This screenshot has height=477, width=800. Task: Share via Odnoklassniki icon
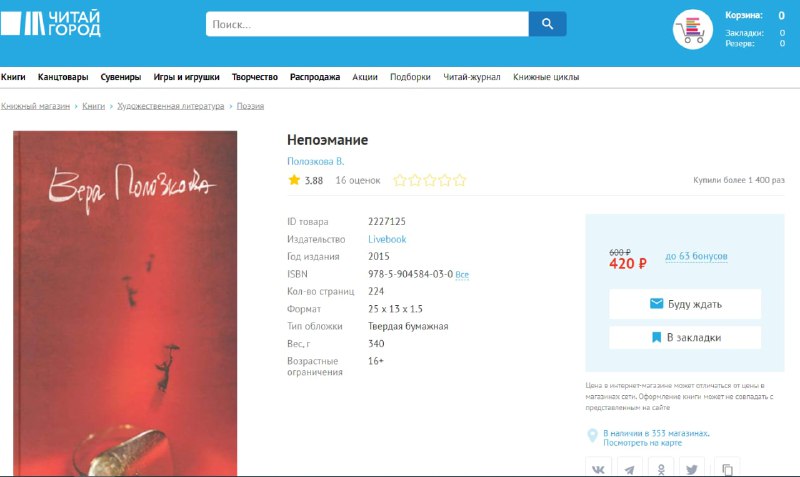pyautogui.click(x=661, y=468)
